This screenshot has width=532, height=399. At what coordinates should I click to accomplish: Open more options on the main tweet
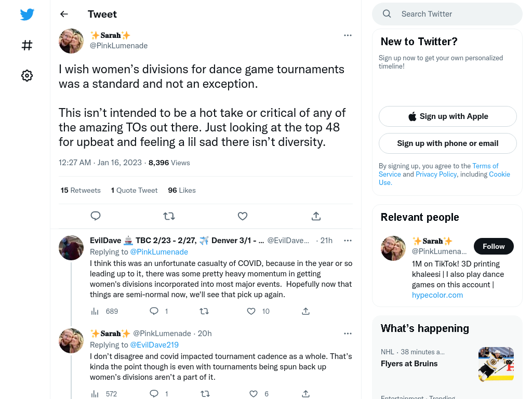(348, 35)
